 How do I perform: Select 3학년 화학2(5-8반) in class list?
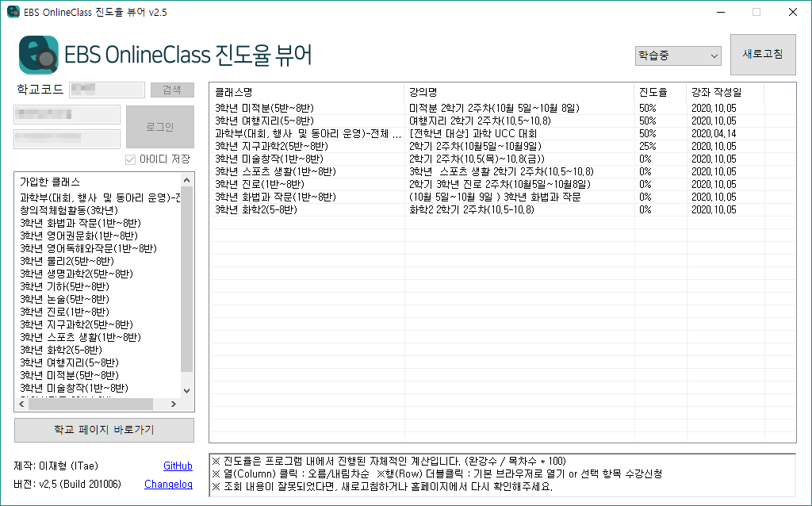[60, 350]
